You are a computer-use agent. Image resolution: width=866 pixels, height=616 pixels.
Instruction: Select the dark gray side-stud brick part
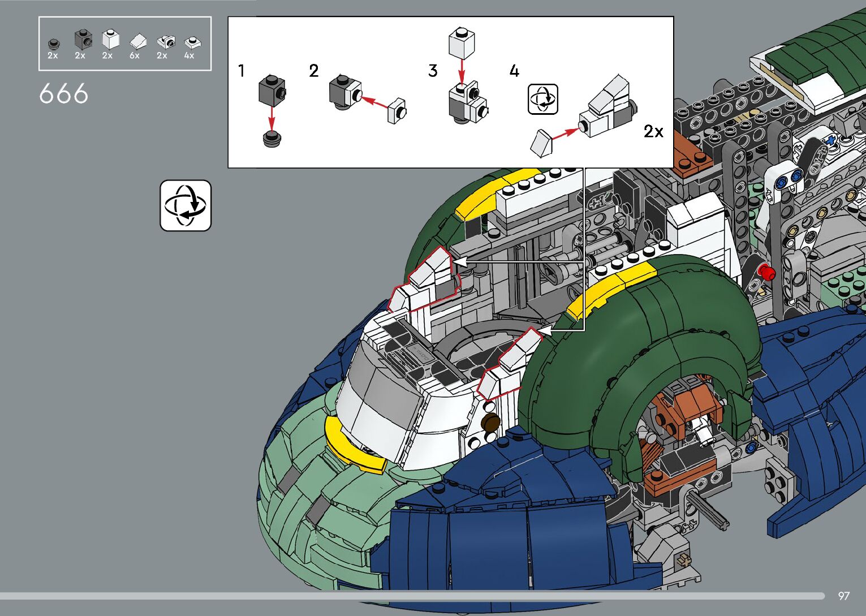coord(83,40)
